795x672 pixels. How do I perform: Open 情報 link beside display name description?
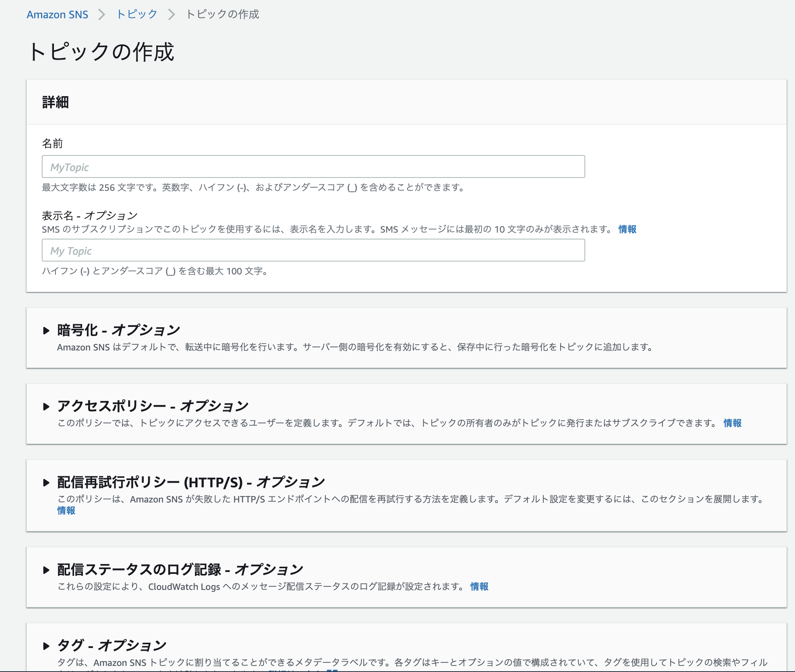[x=627, y=229]
